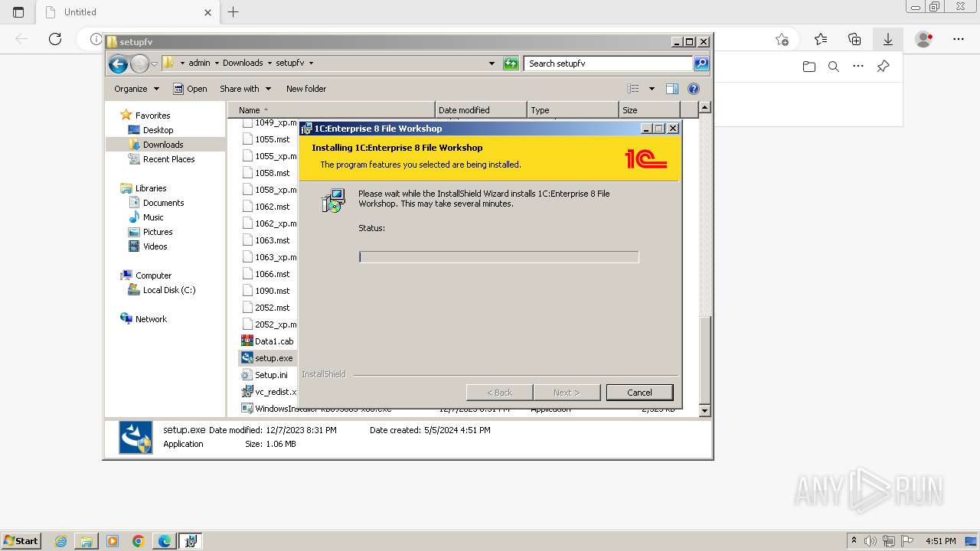The height and width of the screenshot is (551, 980).
Task: Click the Explorer help icon
Action: coord(694,89)
